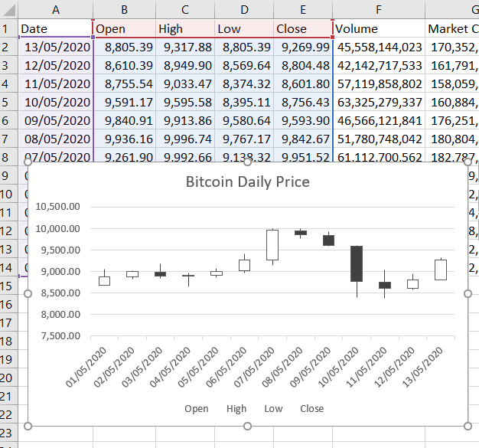Click the Open legend entry

(x=196, y=408)
